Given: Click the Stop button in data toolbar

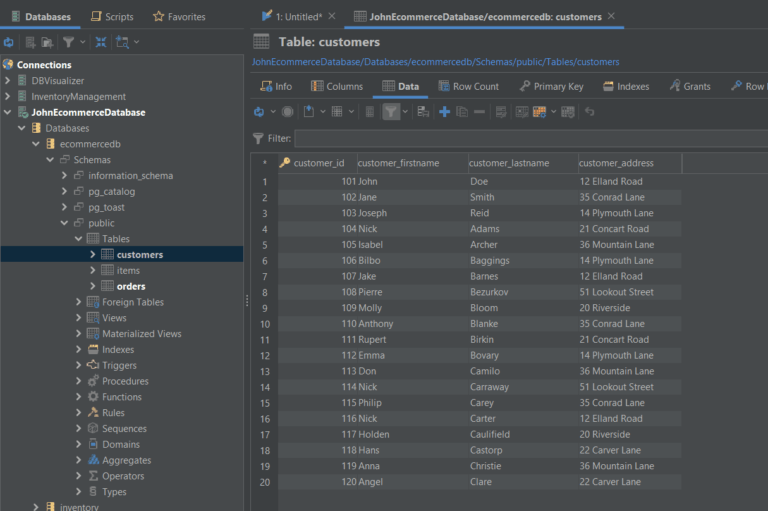Looking at the screenshot, I should (x=288, y=112).
